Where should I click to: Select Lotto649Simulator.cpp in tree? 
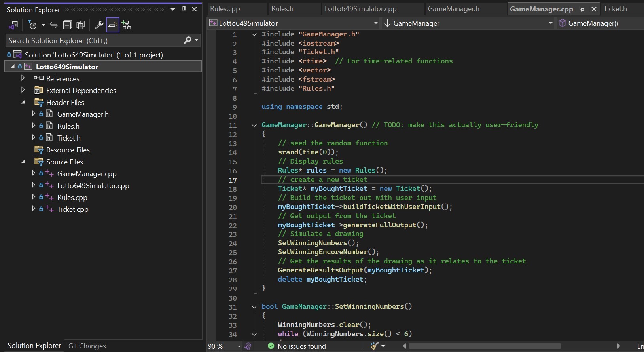pyautogui.click(x=93, y=185)
